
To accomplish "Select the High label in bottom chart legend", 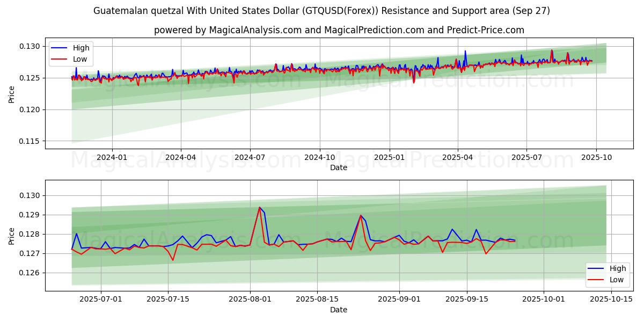I will click(x=617, y=268).
